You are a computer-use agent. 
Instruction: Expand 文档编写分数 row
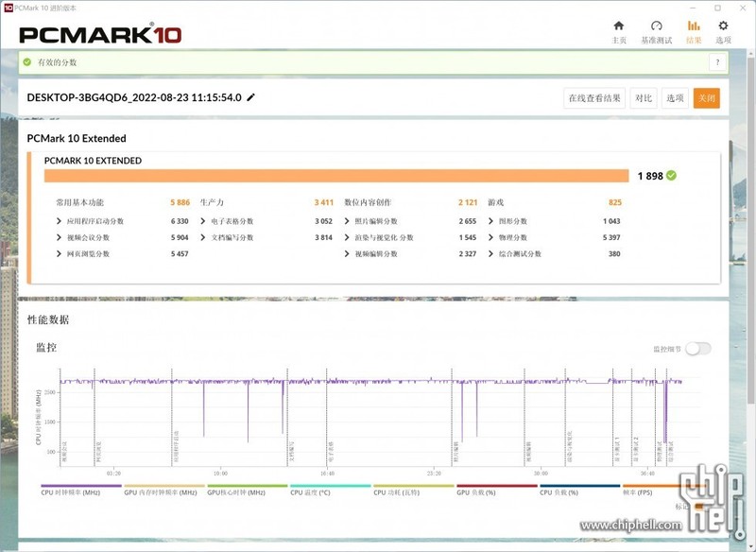pos(203,237)
